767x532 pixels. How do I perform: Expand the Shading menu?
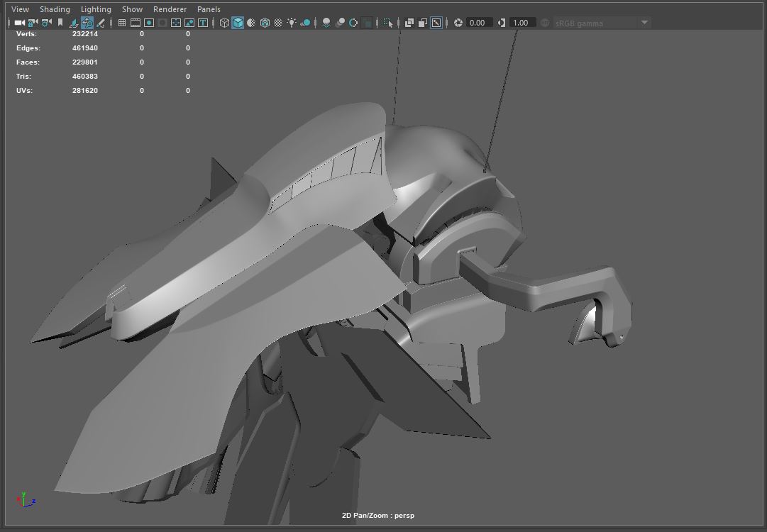coord(55,9)
